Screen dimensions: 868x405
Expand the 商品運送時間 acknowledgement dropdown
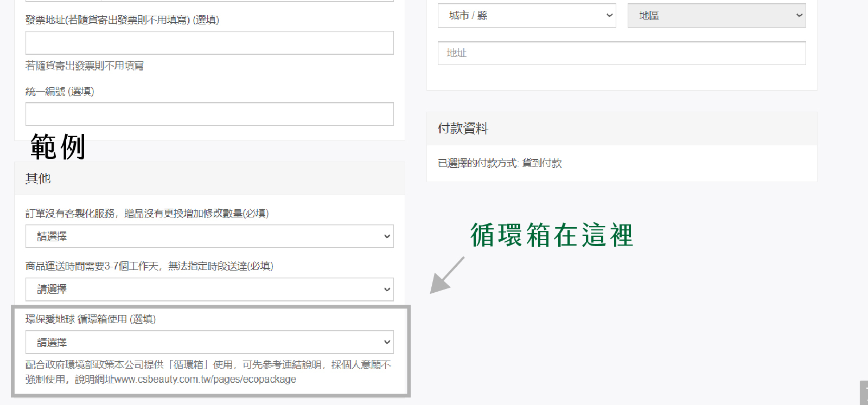click(209, 290)
